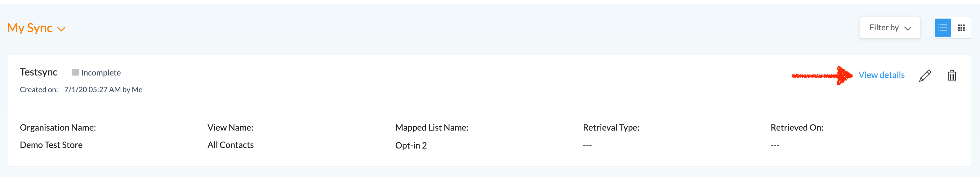Click the gray Incomplete status square

tap(75, 72)
